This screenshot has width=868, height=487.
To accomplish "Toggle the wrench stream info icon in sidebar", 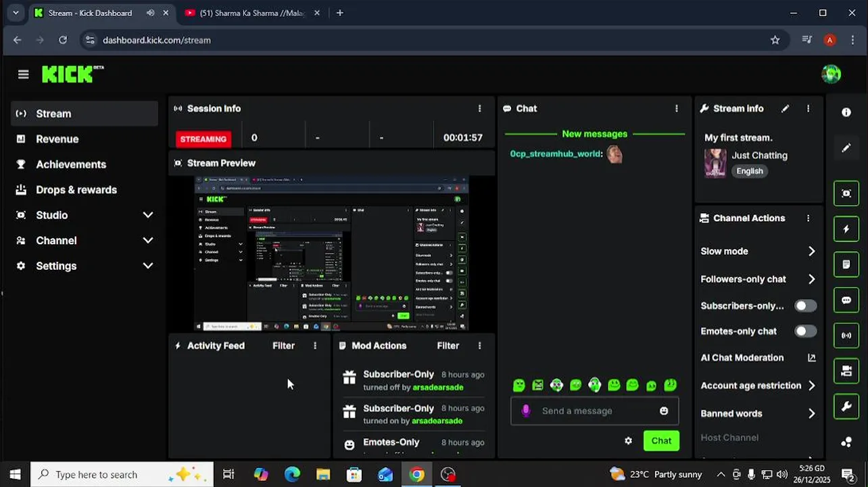I will click(x=846, y=407).
